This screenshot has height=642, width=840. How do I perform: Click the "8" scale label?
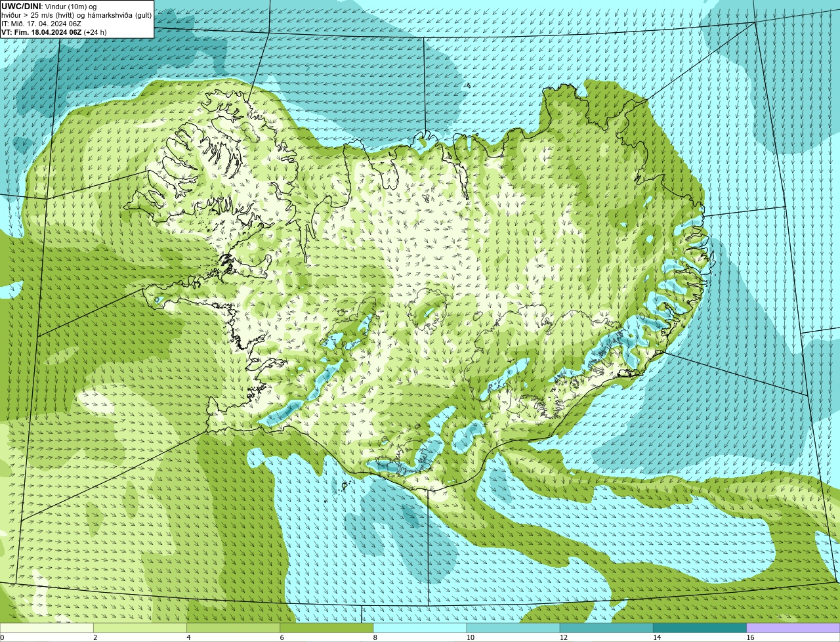375,637
